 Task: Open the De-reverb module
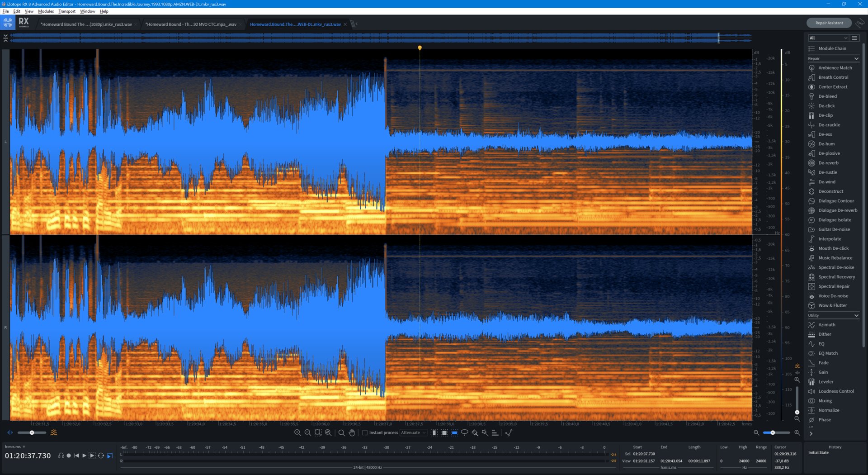(828, 163)
